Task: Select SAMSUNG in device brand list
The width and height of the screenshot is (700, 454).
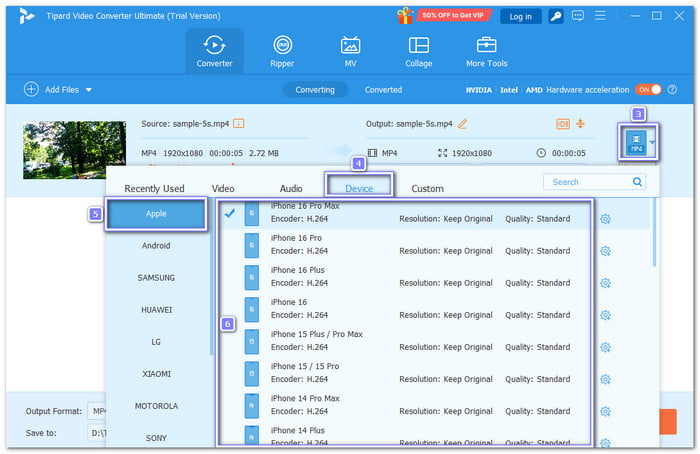Action: [156, 277]
